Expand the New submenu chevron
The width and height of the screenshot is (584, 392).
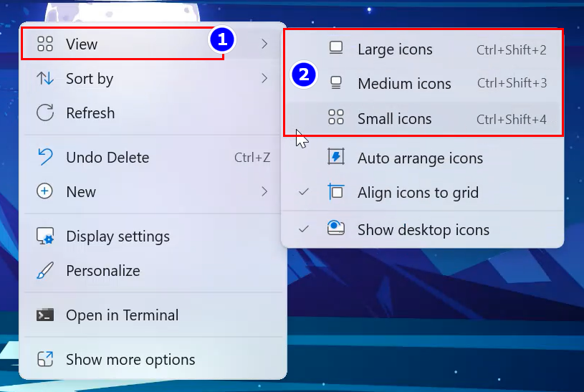[x=264, y=191]
